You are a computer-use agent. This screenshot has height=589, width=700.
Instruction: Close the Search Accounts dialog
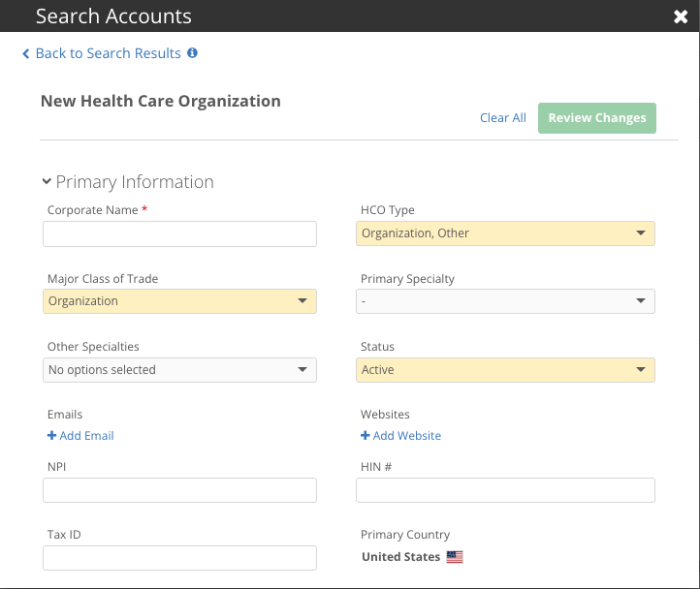(x=681, y=16)
